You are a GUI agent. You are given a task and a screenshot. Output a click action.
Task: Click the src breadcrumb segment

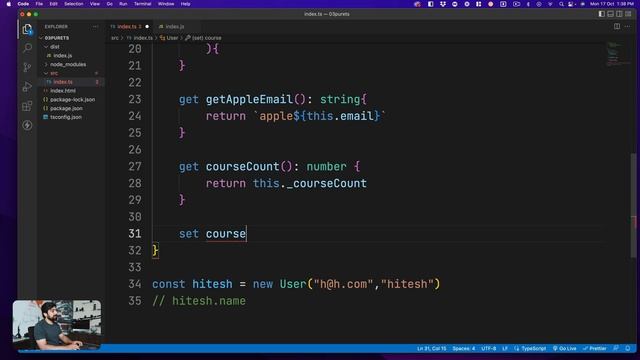pyautogui.click(x=115, y=38)
